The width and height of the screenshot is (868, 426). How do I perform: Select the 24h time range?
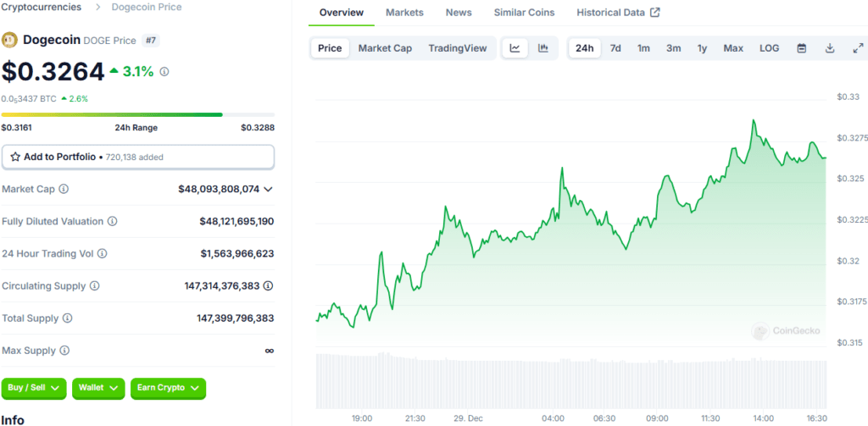pyautogui.click(x=585, y=48)
